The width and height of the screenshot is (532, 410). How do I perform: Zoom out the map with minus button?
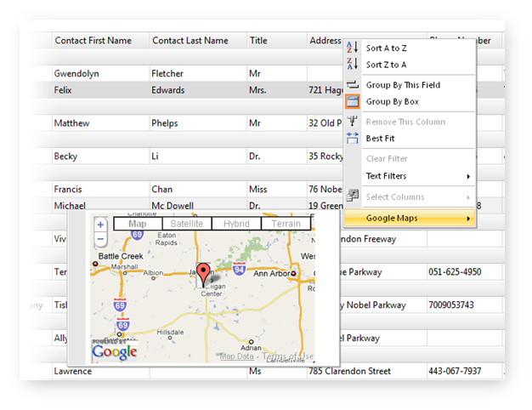100,239
